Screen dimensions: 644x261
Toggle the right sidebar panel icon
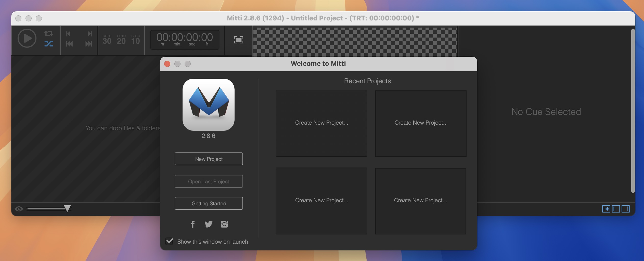(x=625, y=209)
